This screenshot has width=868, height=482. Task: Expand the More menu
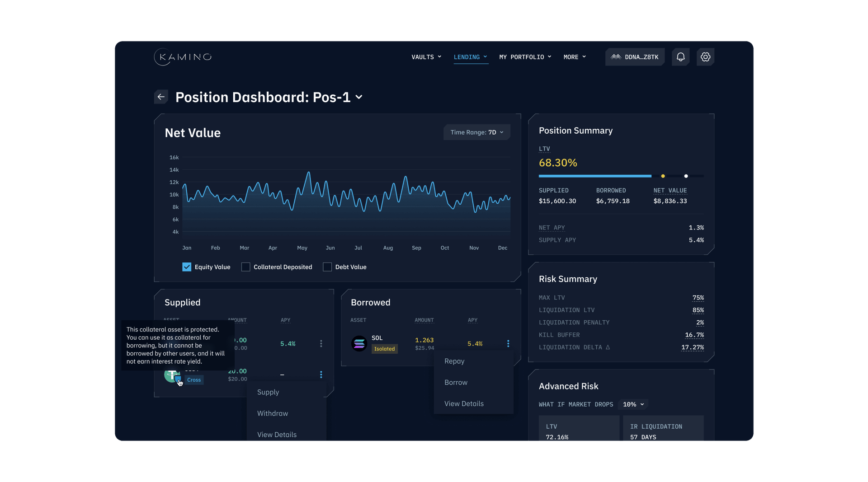pos(575,57)
